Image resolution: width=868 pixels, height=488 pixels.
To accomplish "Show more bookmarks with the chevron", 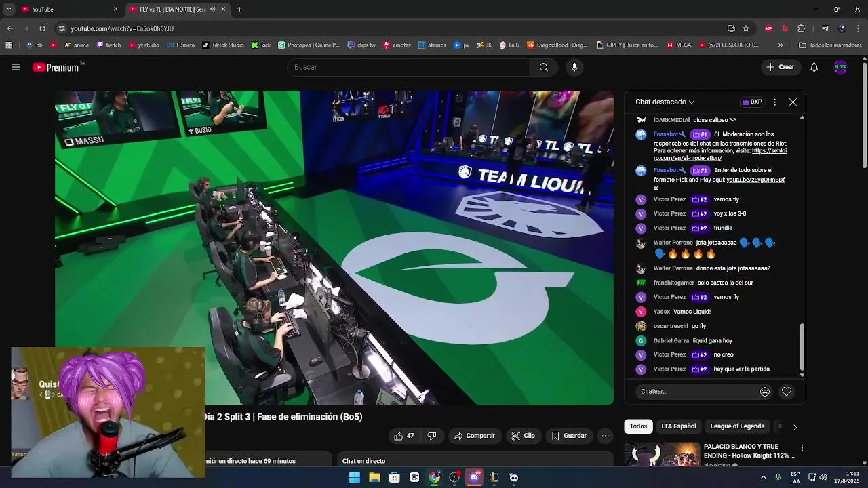I will pos(781,45).
